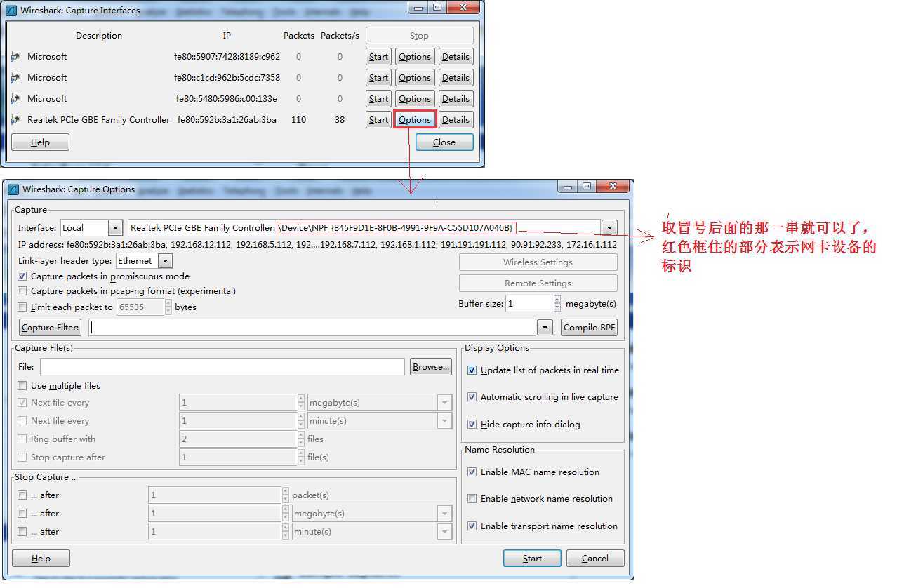Toggle Automatic scrolling in live capture
Image resolution: width=897 pixels, height=588 pixels.
point(472,397)
